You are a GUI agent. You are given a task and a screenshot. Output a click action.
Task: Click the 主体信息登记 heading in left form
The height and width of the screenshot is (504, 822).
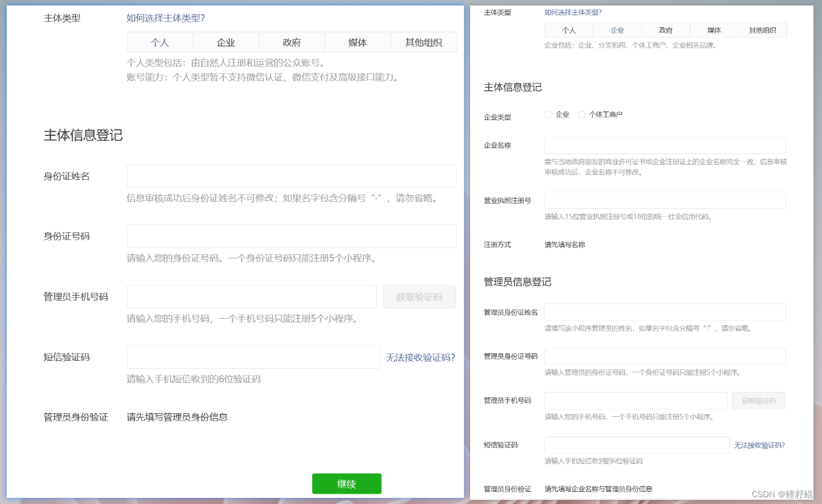pyautogui.click(x=83, y=135)
